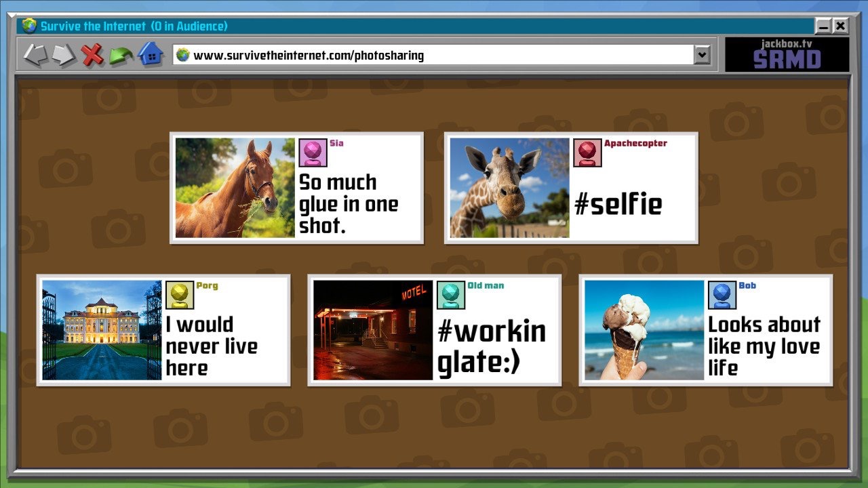This screenshot has width=868, height=488.
Task: Expand the address bar dropdown arrow
Action: (702, 55)
